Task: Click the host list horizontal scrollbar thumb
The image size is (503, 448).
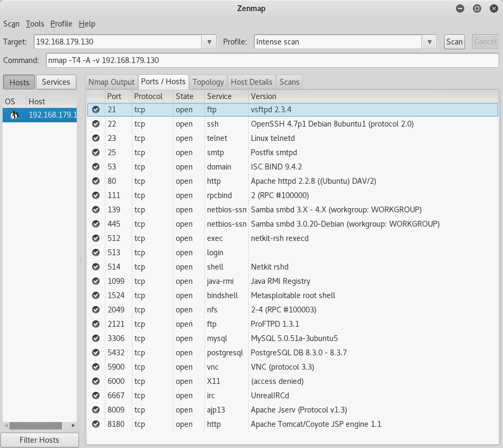Action: [35, 426]
